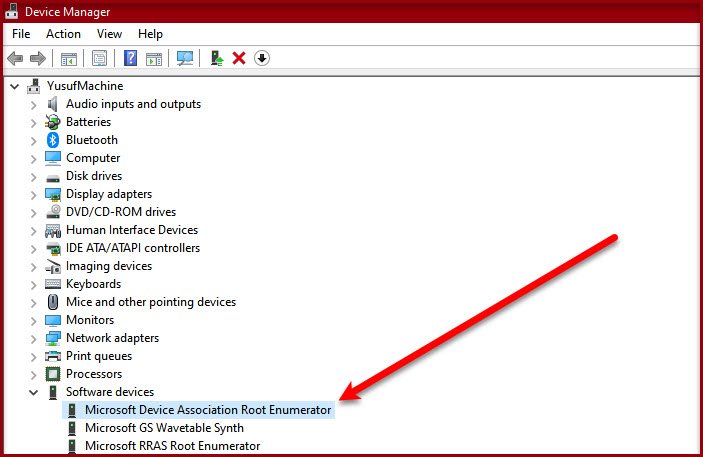Click the Audio speaker icon
Screen dimensions: 703x457
(x=53, y=104)
